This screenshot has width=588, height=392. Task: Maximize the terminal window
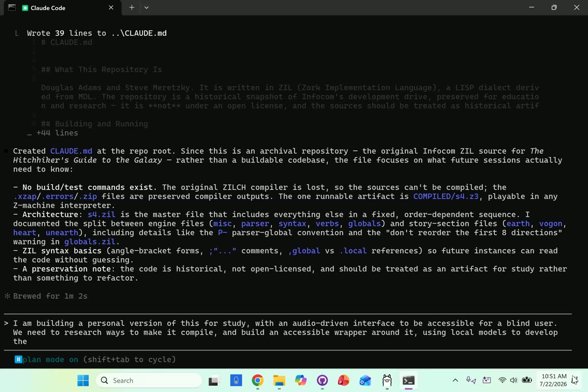[554, 7]
